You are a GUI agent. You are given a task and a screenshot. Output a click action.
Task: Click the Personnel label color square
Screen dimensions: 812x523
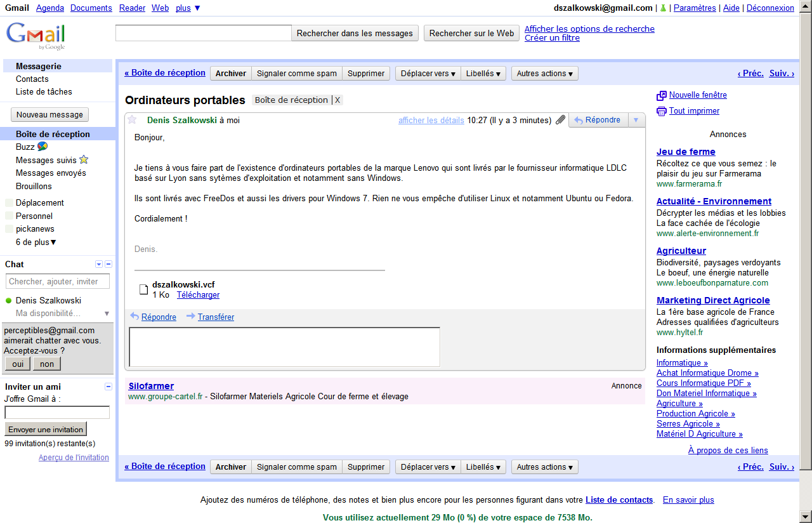point(9,216)
